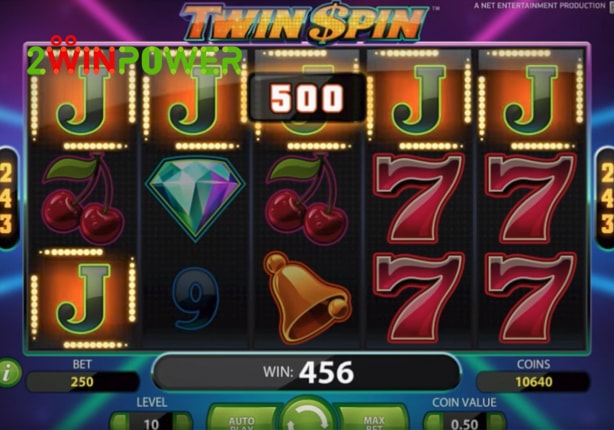Decrease the Coin Value
This screenshot has height=430, width=614.
(433, 422)
